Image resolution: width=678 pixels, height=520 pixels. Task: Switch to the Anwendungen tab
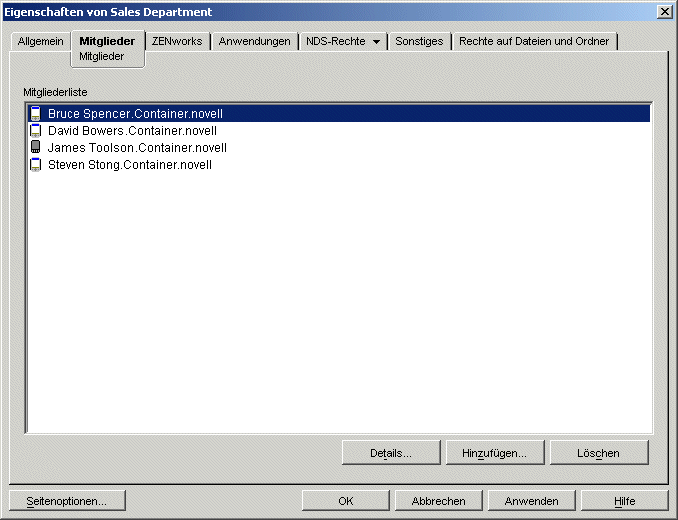click(x=254, y=41)
